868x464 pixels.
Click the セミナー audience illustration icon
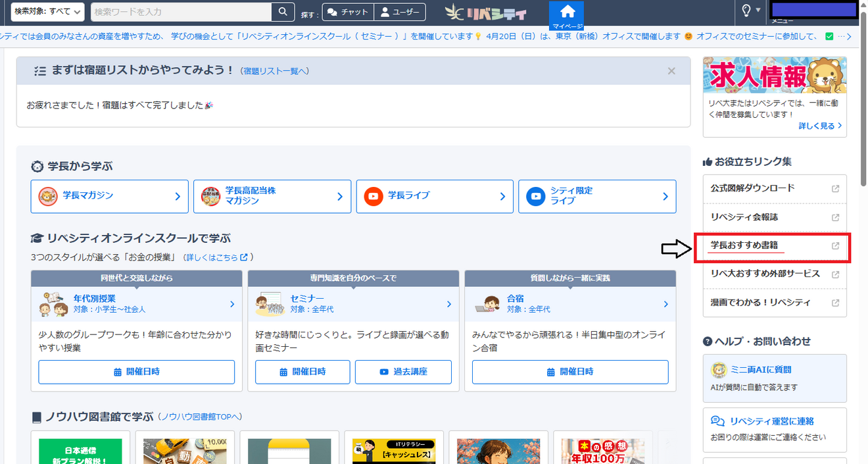[270, 304]
